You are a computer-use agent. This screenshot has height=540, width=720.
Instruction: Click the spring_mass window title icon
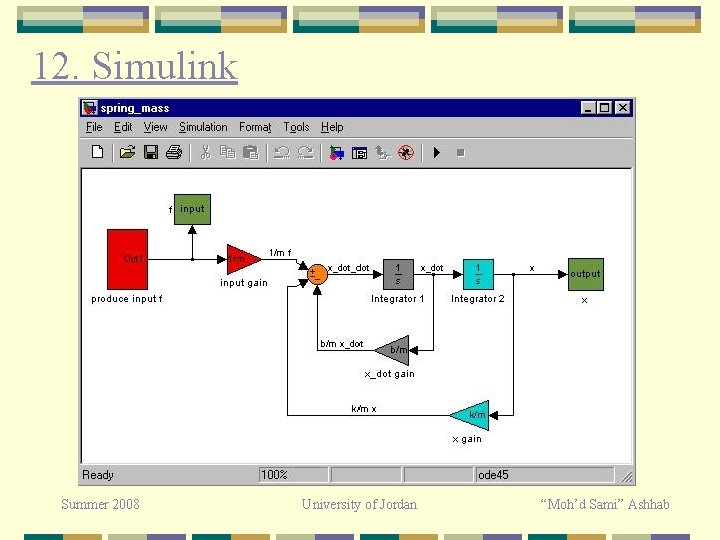point(90,108)
